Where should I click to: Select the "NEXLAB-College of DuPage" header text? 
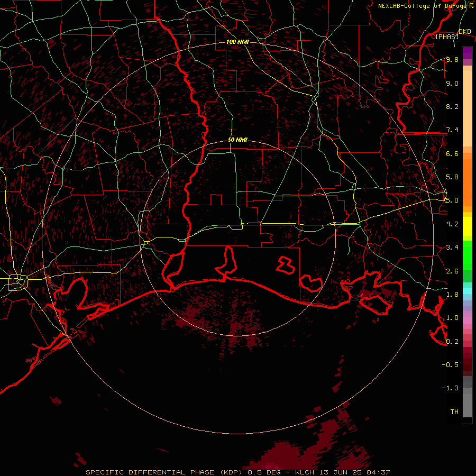[422, 6]
